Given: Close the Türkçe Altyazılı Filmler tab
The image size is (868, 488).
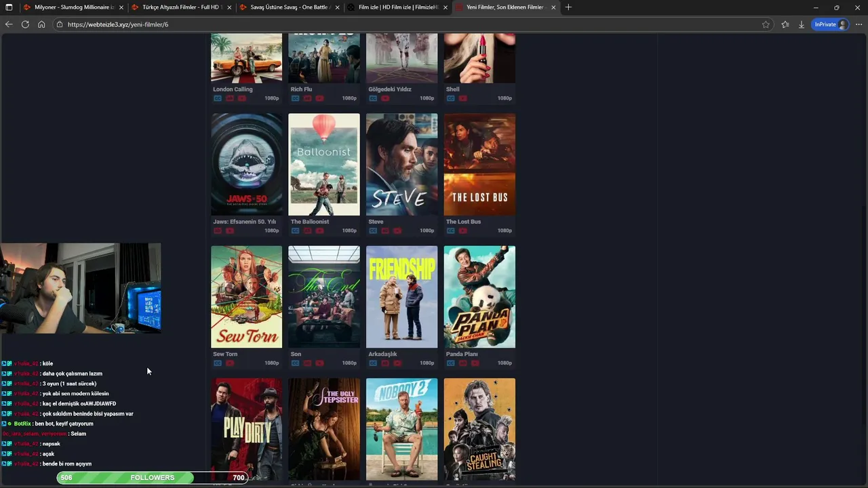Looking at the screenshot, I should click(229, 7).
